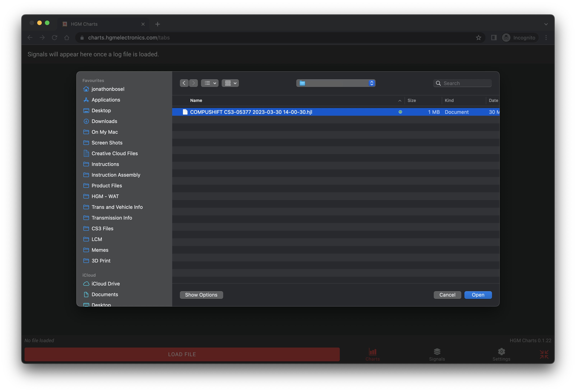Image resolution: width=576 pixels, height=392 pixels.
Task: Sort files by the Name column
Action: pyautogui.click(x=196, y=100)
